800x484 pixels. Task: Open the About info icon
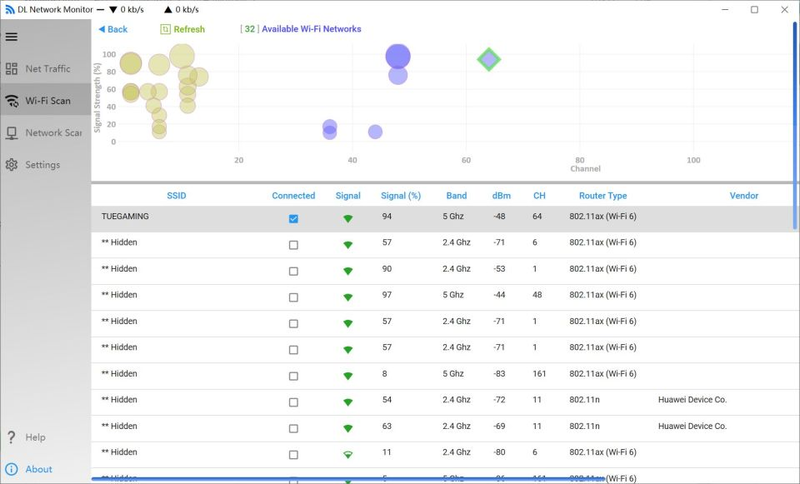(x=12, y=469)
